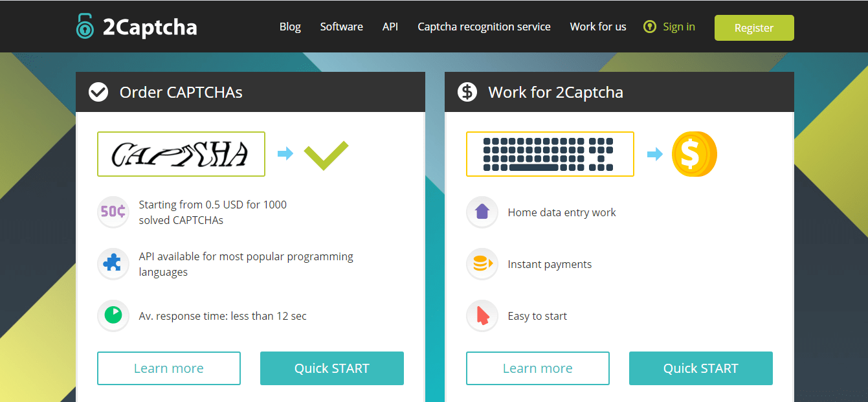868x402 pixels.
Task: Click the keyhole icon beside Sign in
Action: (650, 27)
